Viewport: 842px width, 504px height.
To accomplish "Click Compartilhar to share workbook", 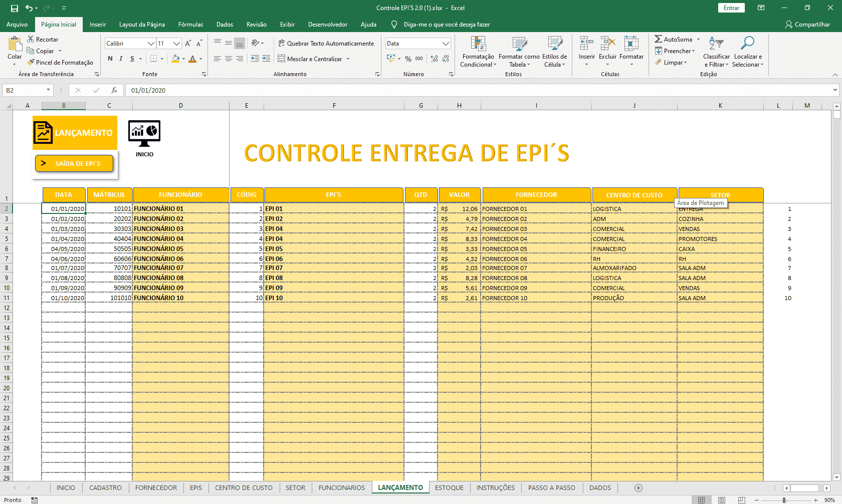I will point(807,25).
